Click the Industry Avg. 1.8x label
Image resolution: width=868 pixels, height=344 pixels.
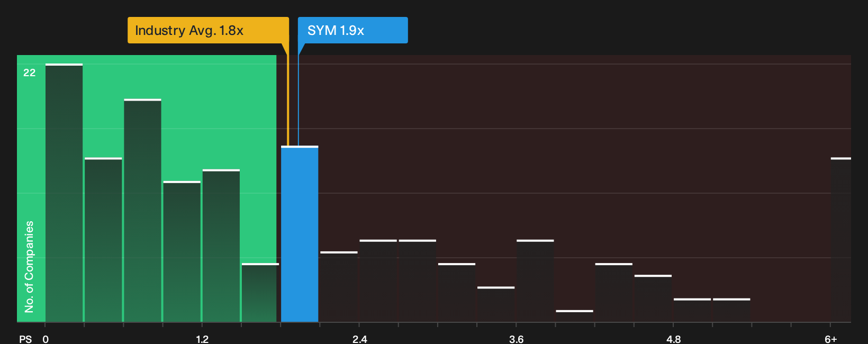(208, 30)
